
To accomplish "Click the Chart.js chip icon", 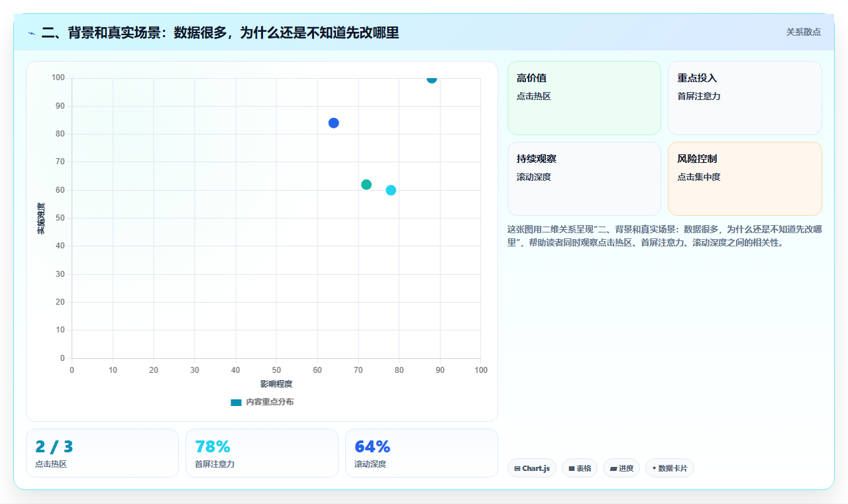I will point(517,468).
